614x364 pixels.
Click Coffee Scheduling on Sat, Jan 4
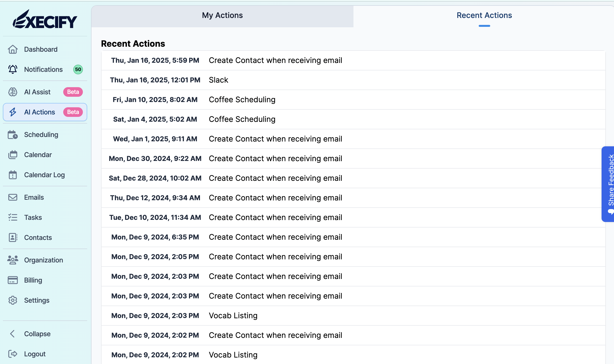coord(242,119)
